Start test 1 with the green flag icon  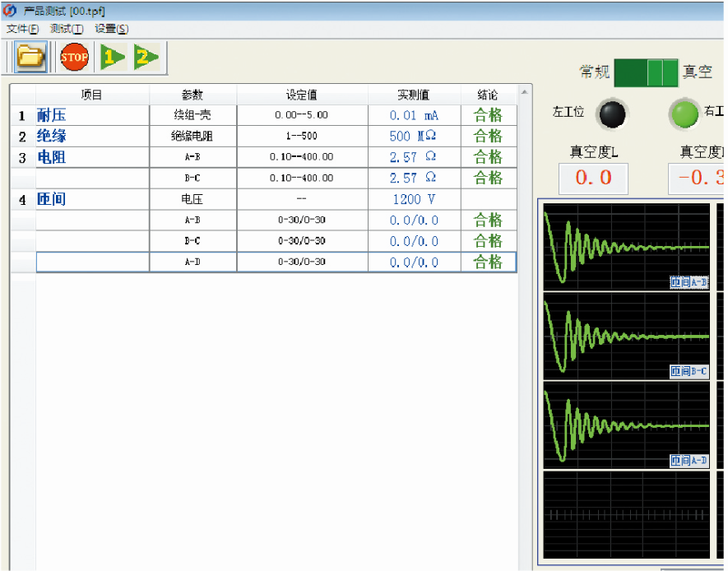point(113,57)
